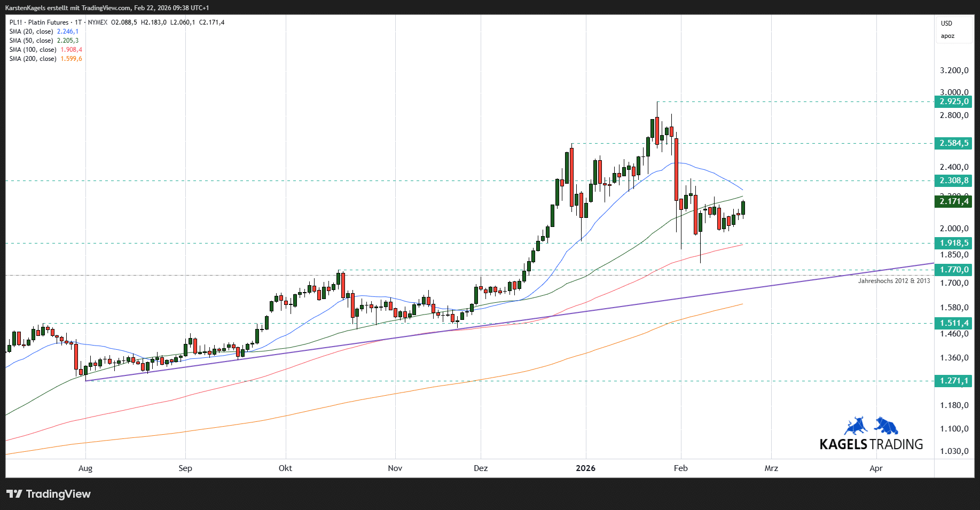Click the KAGELS TRADING text
The width and height of the screenshot is (980, 510).
point(871,444)
